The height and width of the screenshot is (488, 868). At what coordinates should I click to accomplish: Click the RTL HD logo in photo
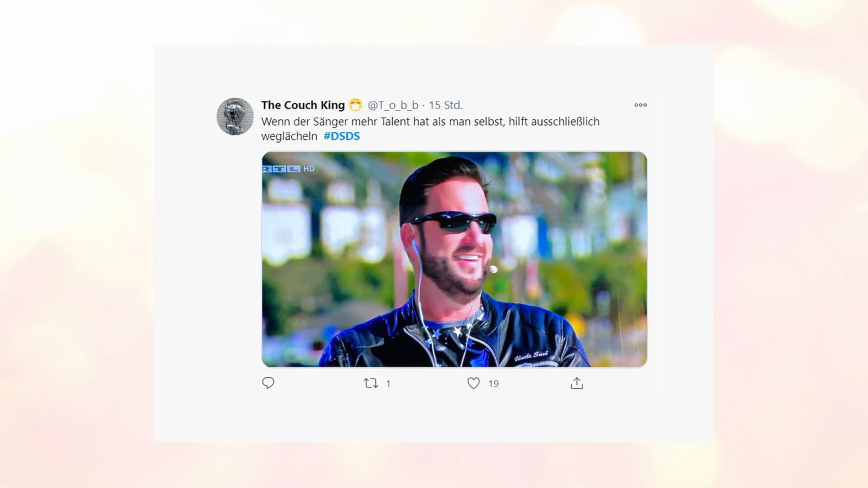point(289,169)
